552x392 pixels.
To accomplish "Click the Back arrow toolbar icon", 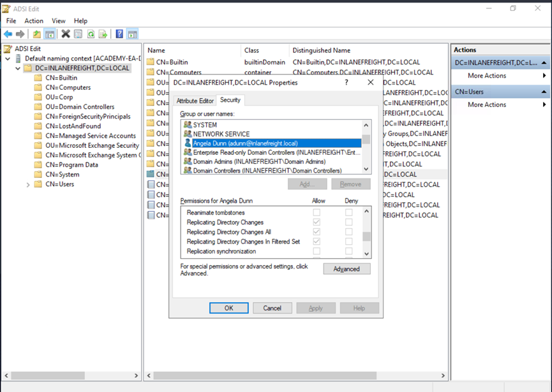I will coord(8,34).
